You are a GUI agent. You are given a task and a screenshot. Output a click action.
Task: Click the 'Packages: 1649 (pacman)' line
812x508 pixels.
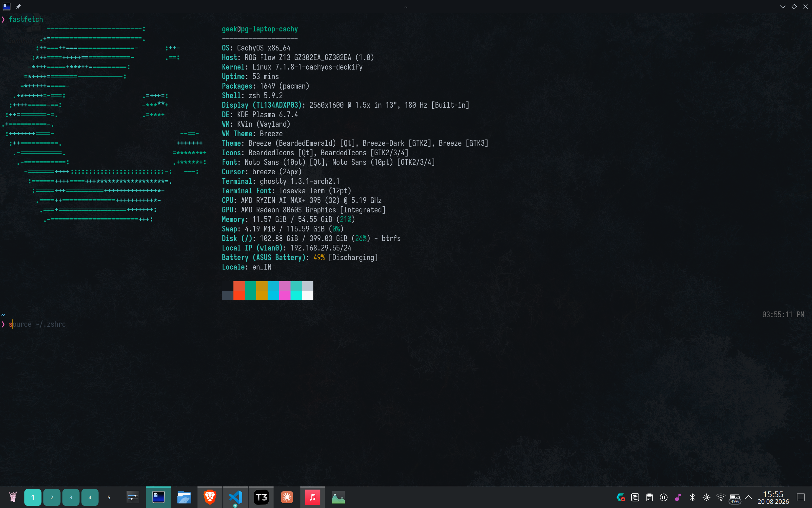coord(265,86)
